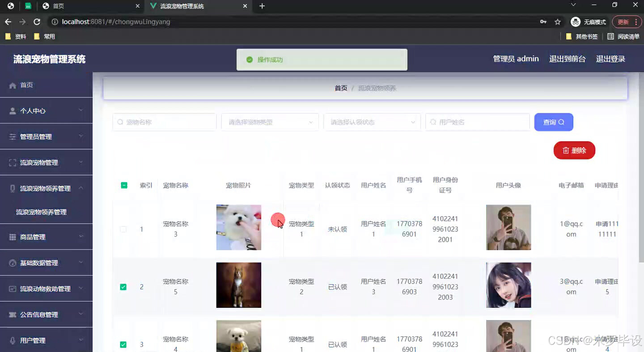This screenshot has height=352, width=644.
Task: Expand the 基础数据管理 menu
Action: click(x=81, y=263)
